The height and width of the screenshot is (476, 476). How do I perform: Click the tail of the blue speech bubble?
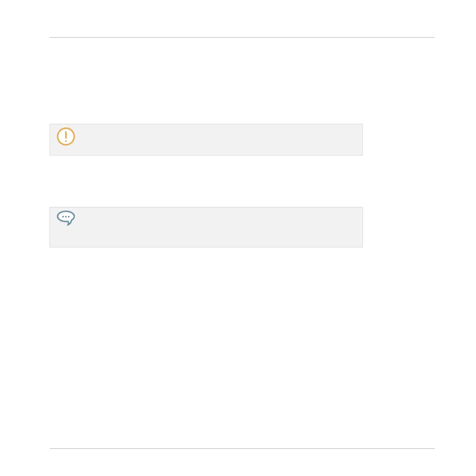click(x=69, y=223)
